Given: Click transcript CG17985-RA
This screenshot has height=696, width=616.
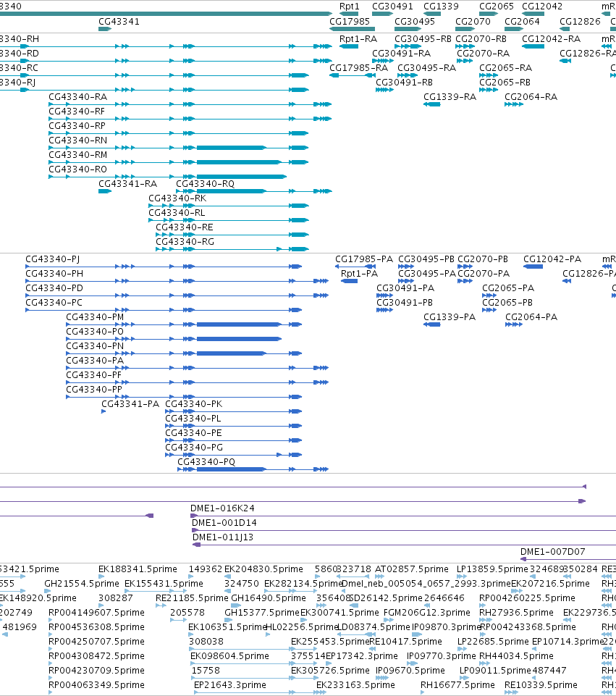Looking at the screenshot, I should [358, 68].
